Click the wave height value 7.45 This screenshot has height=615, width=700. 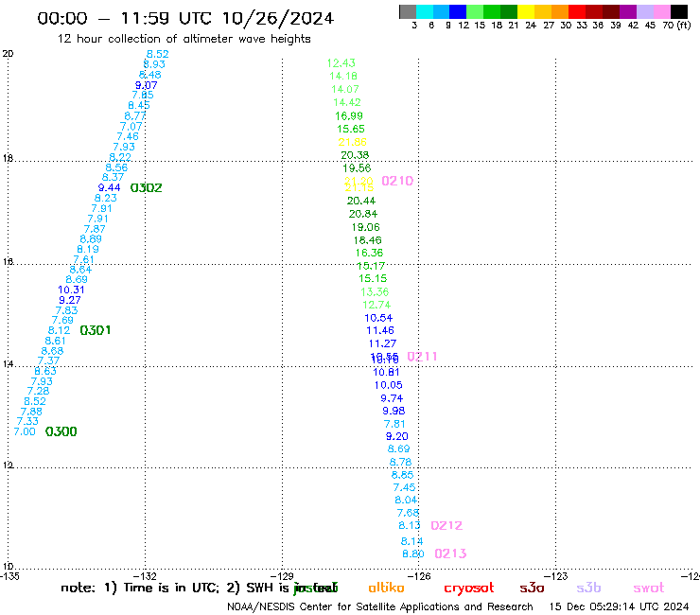[404, 487]
